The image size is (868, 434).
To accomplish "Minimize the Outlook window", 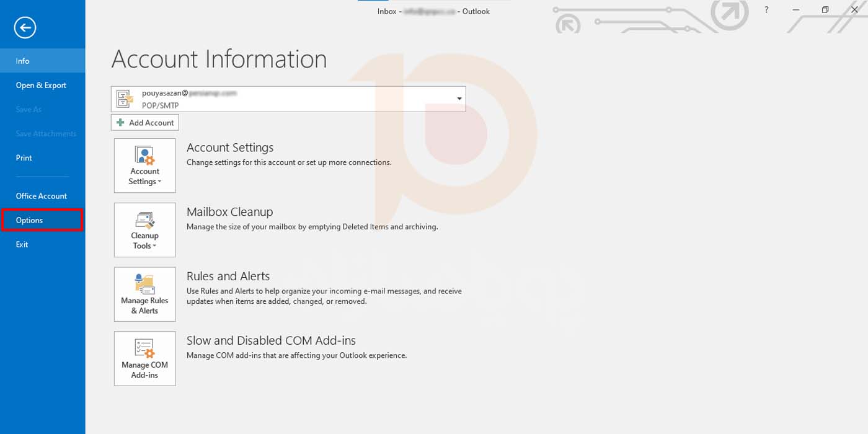I will click(795, 11).
